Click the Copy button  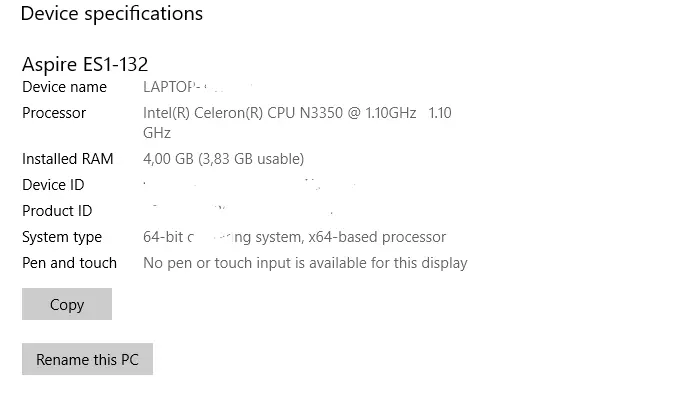67,304
